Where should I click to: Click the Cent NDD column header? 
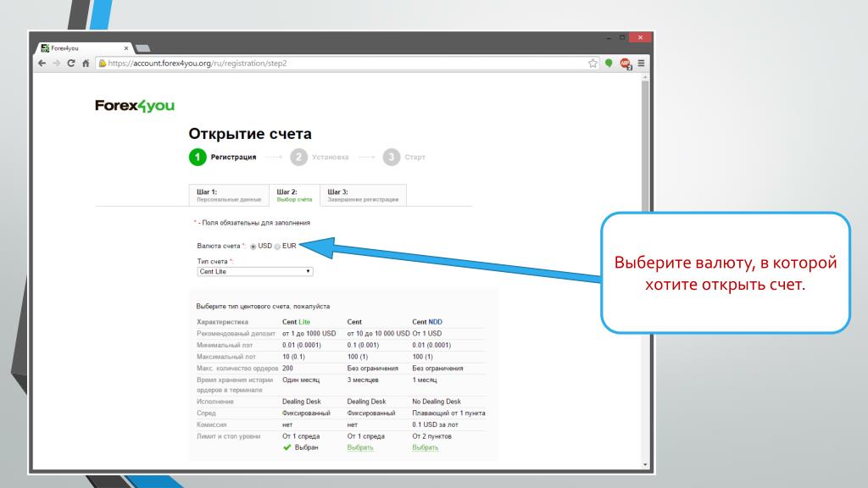click(427, 321)
